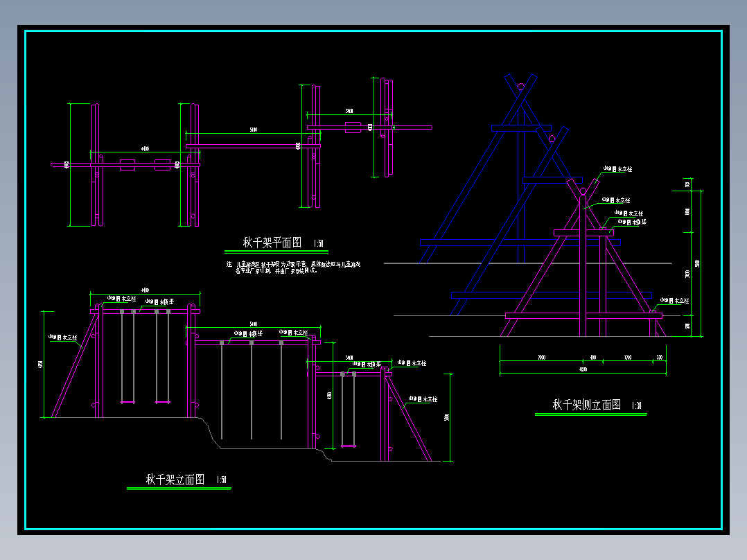Click the scale label next to 秋千架平面图
Image resolution: width=747 pixels, height=560 pixels.
coord(318,243)
